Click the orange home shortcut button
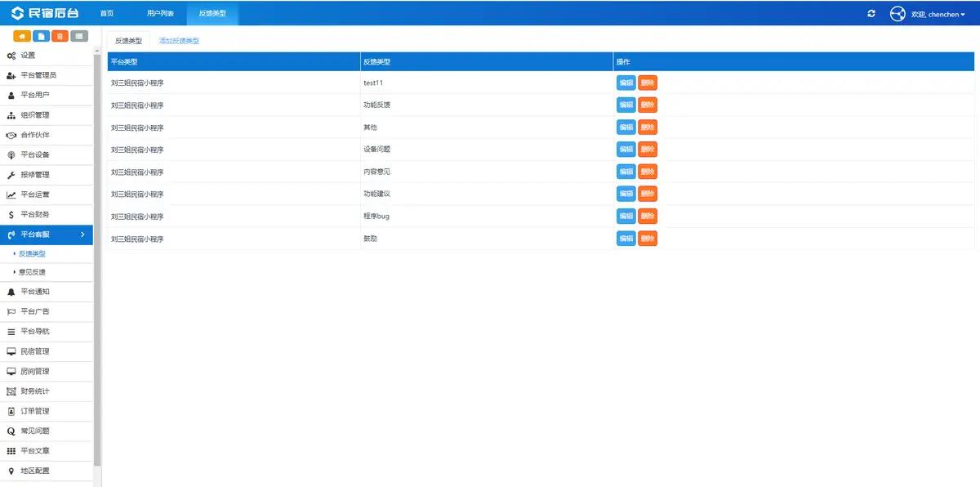 click(22, 36)
